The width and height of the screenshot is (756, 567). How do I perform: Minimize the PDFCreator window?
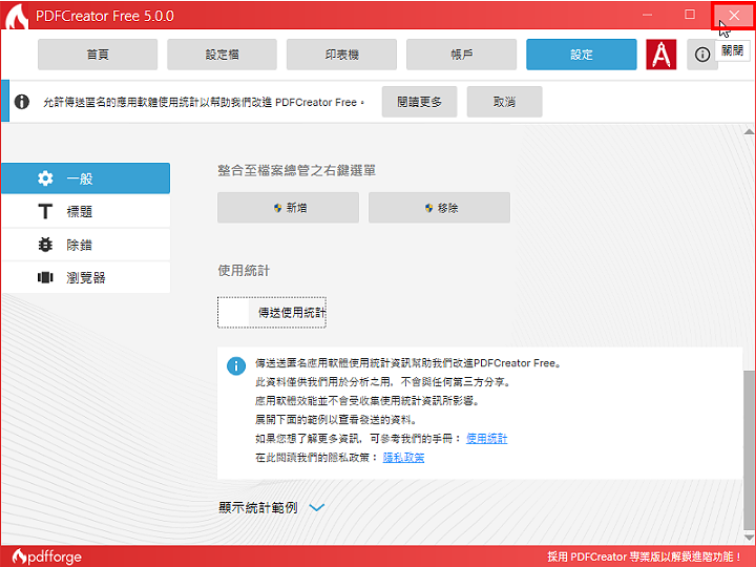[647, 15]
